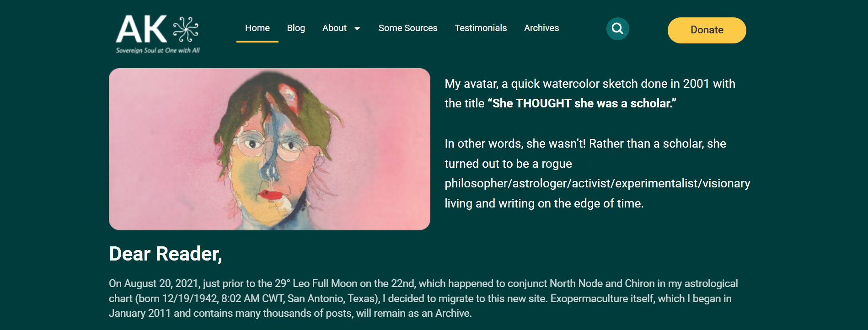Viewport: 868px width, 330px height.
Task: Click the "In other words, she wasn't!" sentence
Action: pos(515,144)
